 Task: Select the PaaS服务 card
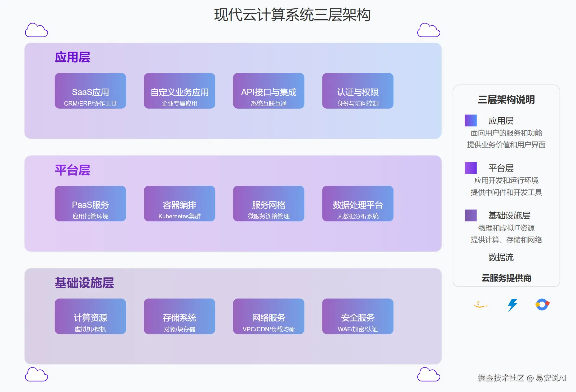point(90,203)
